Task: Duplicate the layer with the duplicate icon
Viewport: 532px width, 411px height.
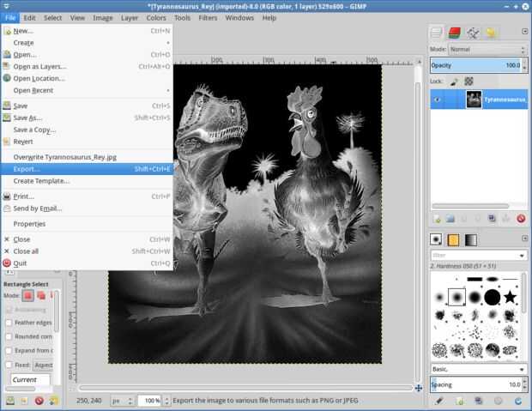Action: point(492,218)
